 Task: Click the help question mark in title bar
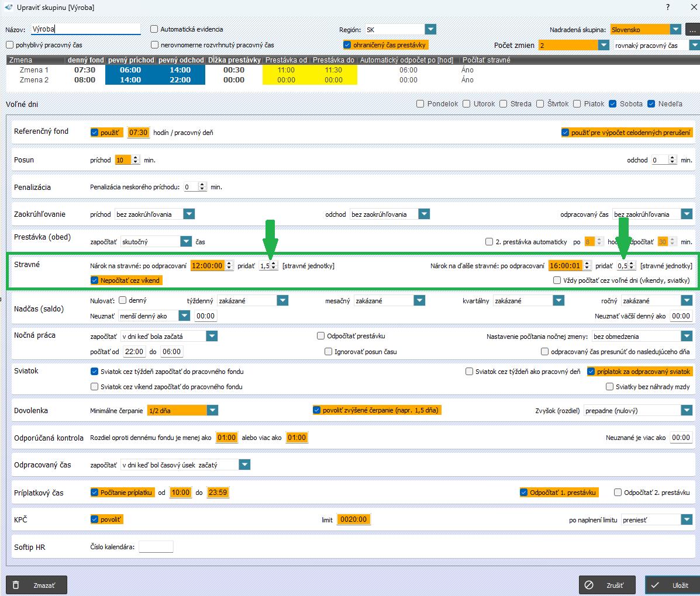coord(668,7)
